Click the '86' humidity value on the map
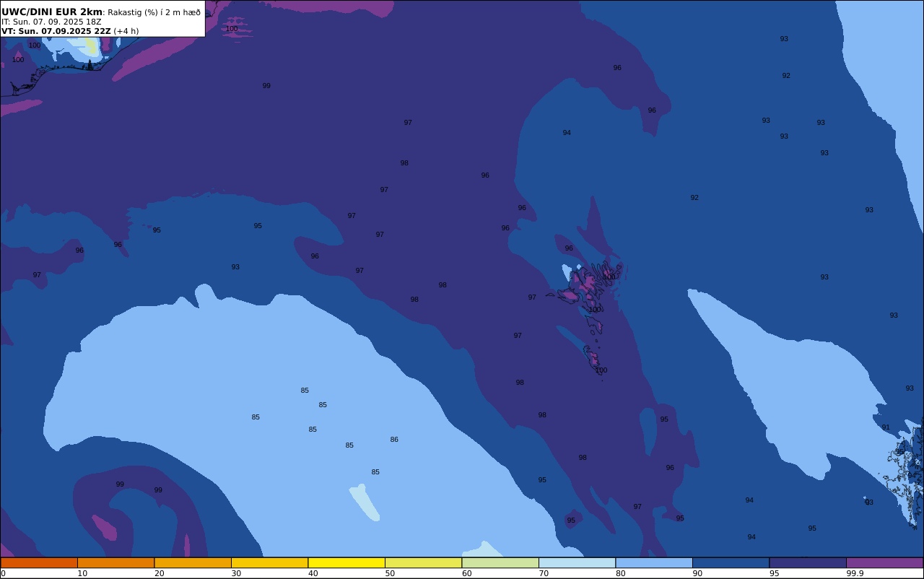The image size is (924, 579). [x=394, y=440]
